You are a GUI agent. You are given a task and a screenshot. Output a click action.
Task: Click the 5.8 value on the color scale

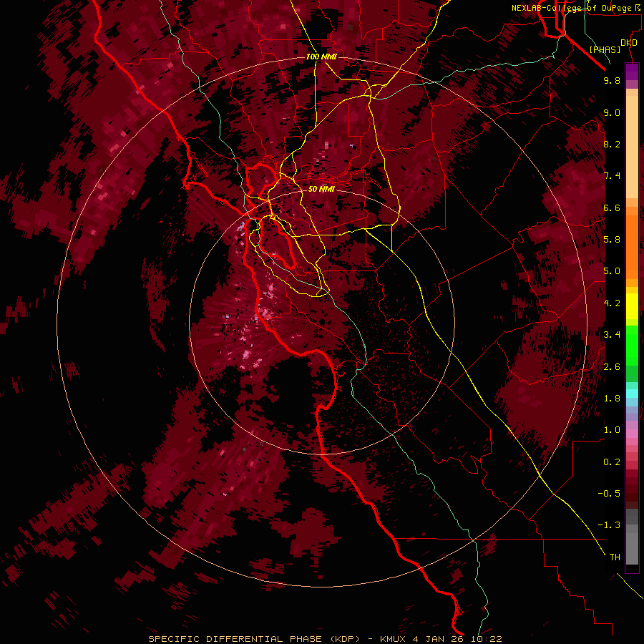point(612,240)
